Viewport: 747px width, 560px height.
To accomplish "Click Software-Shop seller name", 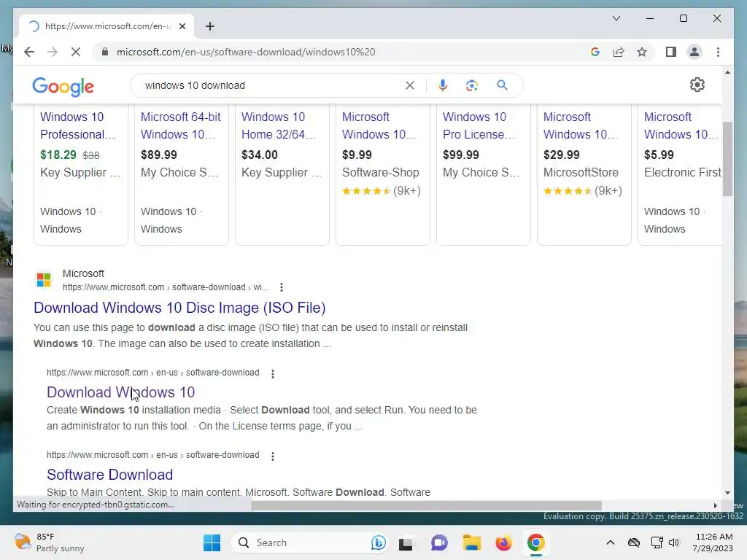I will point(381,172).
